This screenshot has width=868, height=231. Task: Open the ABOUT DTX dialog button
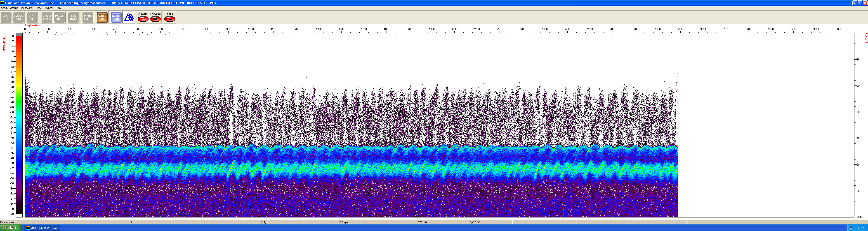point(116,18)
